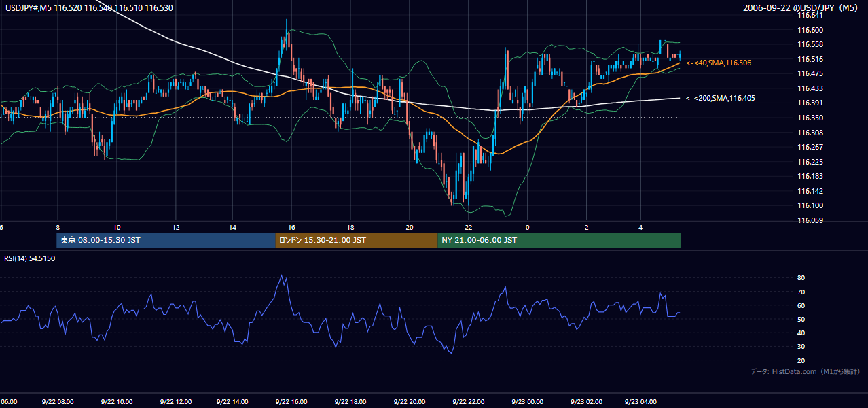Click the hour 12 tick under the price chart
This screenshot has height=408, width=868.
coord(175,227)
